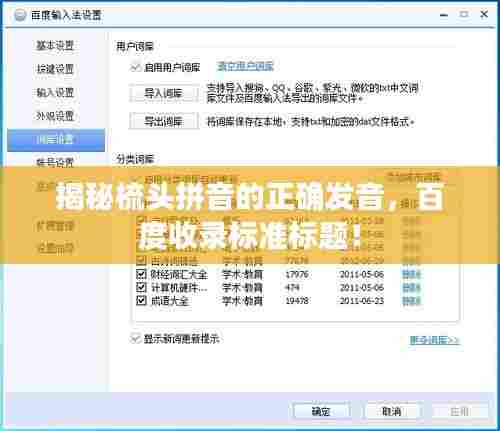Click the date 2011-06-23
The height and width of the screenshot is (431, 500).
pos(362,301)
